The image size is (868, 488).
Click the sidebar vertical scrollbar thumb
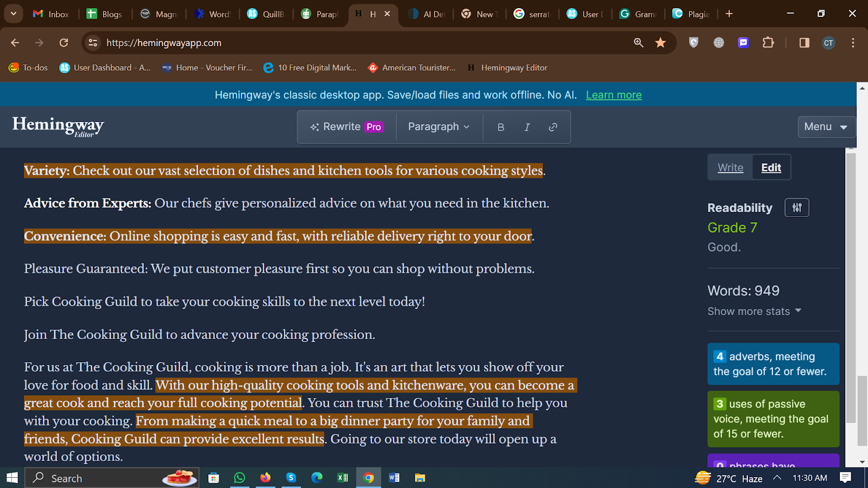tap(851, 287)
